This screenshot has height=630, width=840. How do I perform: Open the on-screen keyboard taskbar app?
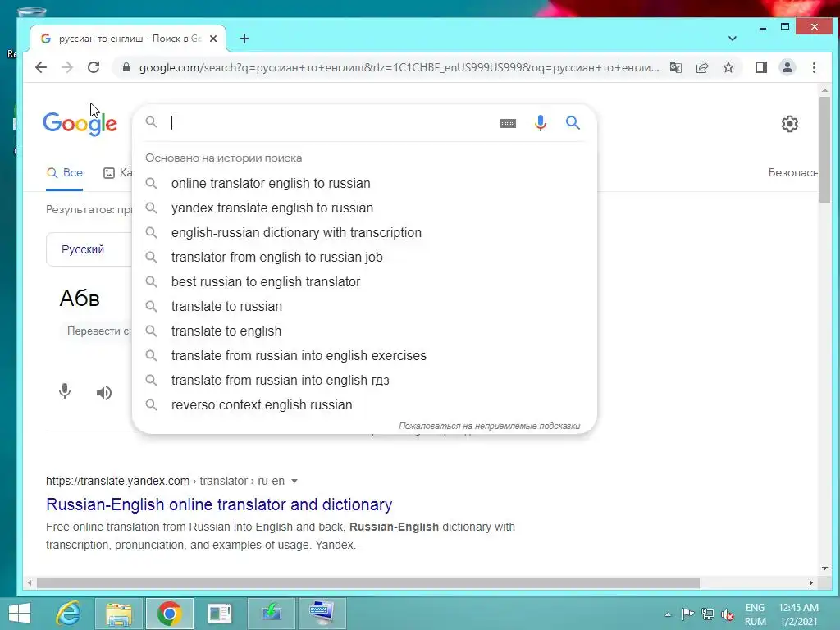click(322, 614)
